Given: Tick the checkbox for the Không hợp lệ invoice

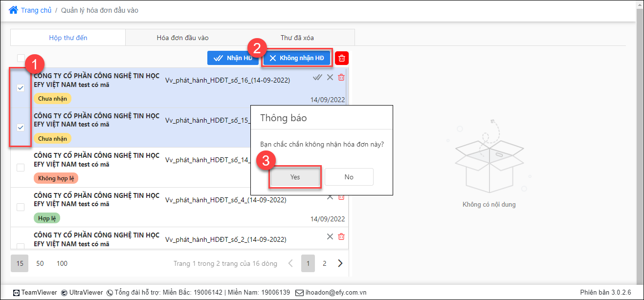Looking at the screenshot, I should coord(21,168).
